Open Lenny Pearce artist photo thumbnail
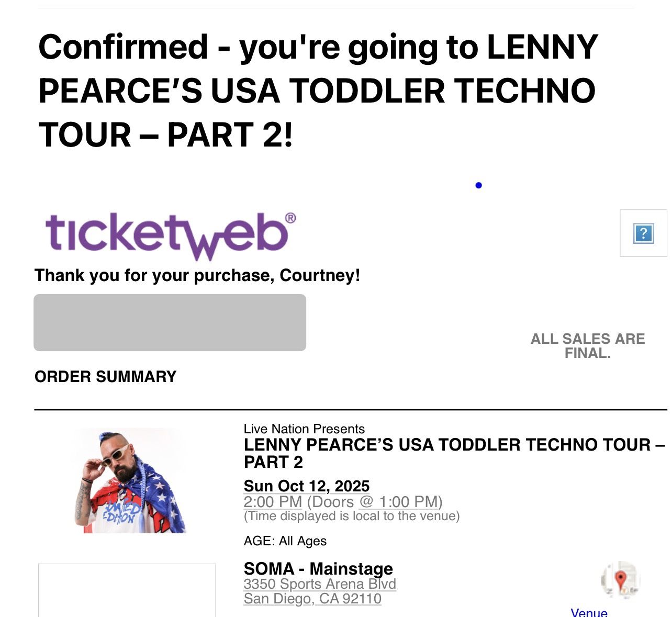The width and height of the screenshot is (672, 617). click(x=131, y=480)
